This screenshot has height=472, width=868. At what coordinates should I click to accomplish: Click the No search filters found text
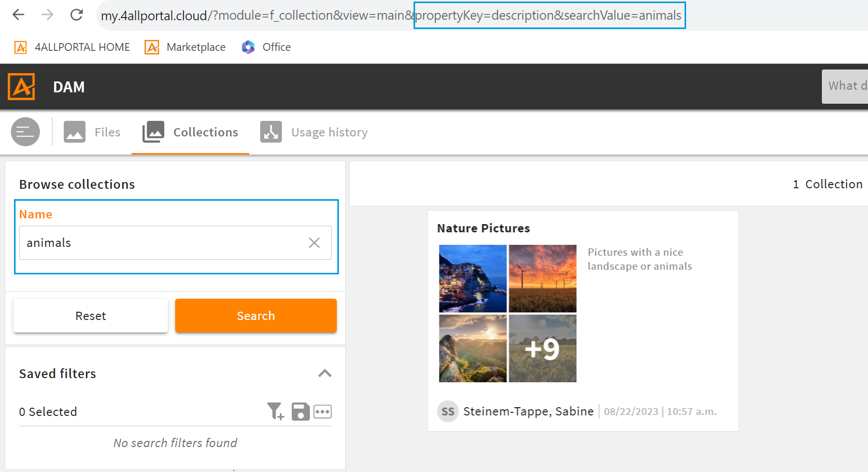pos(175,443)
